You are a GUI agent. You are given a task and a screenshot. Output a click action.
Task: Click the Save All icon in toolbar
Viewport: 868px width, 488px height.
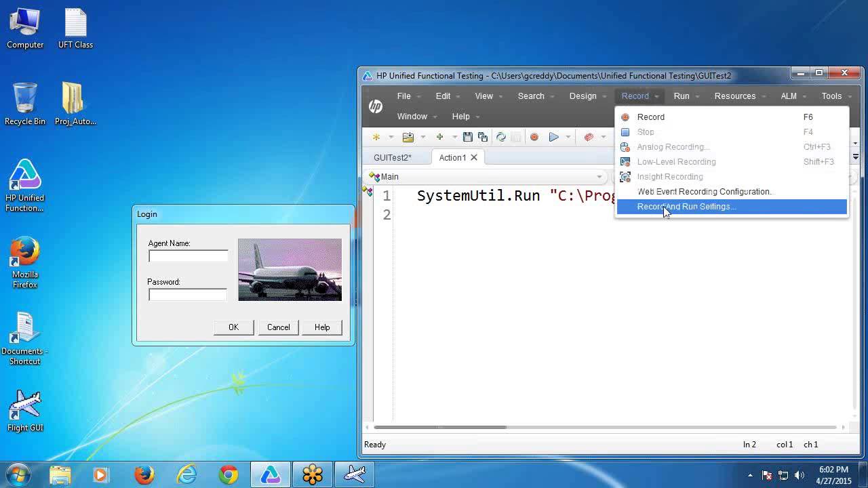click(482, 137)
